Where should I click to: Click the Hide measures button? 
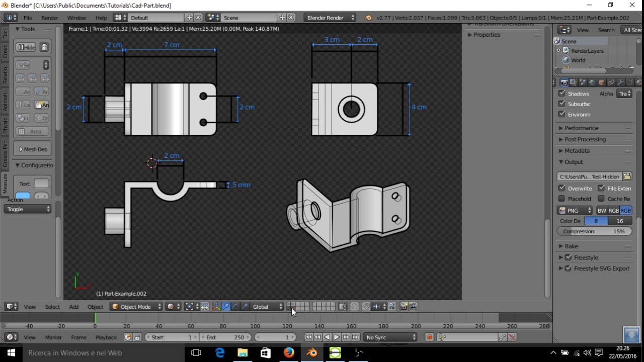[26, 47]
